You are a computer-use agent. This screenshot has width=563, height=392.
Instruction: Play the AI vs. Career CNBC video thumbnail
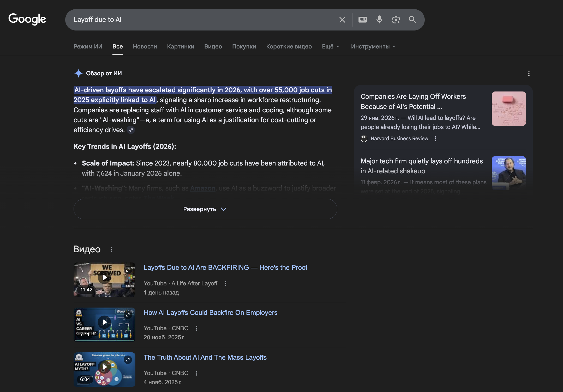pyautogui.click(x=104, y=322)
